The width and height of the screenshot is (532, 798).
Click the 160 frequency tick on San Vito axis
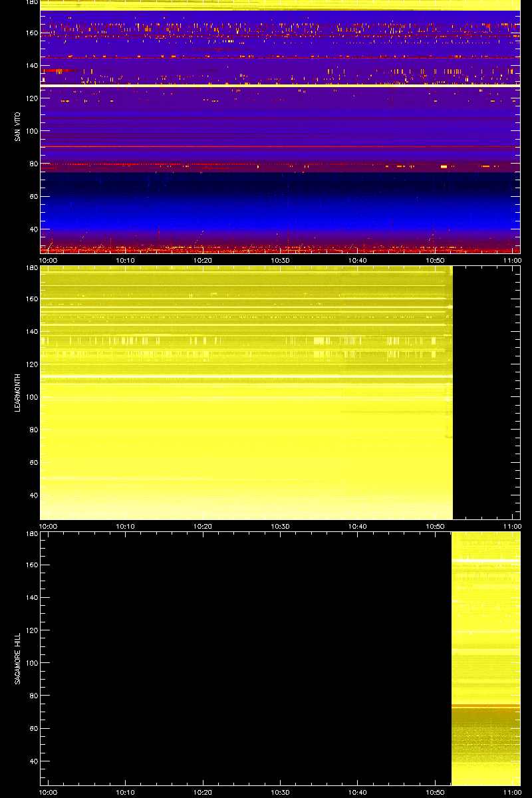(x=31, y=33)
